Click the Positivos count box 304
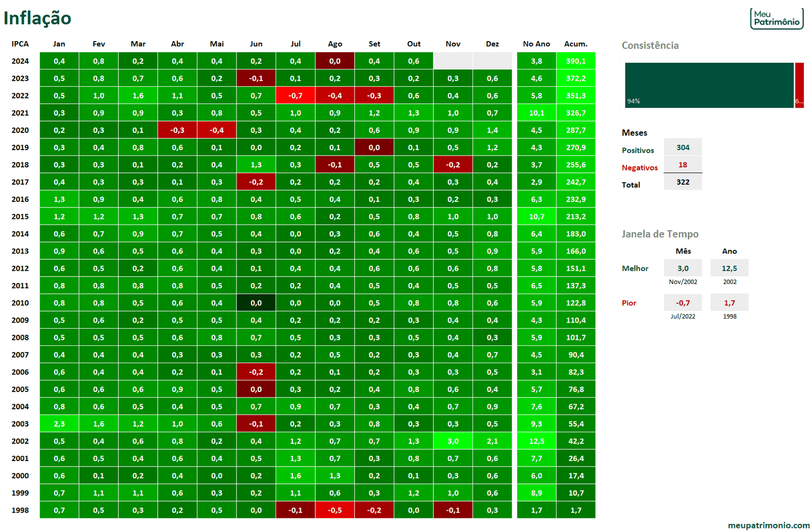 [x=683, y=147]
